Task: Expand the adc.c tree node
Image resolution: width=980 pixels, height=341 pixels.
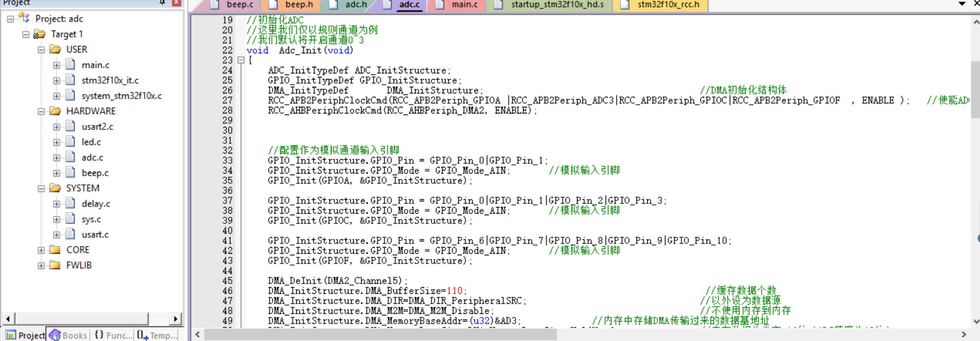Action: point(57,158)
